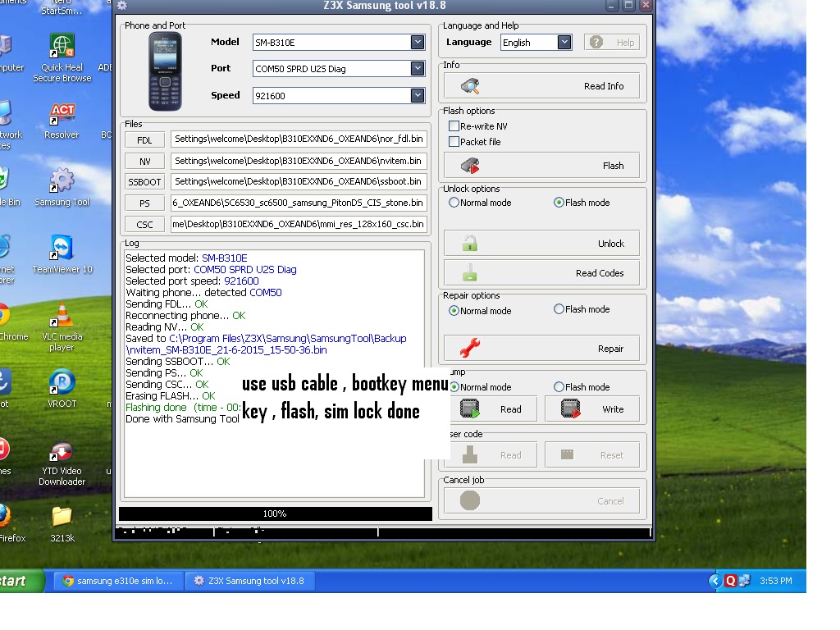Click the dump Write chip icon
The width and height of the screenshot is (840, 630).
click(571, 409)
